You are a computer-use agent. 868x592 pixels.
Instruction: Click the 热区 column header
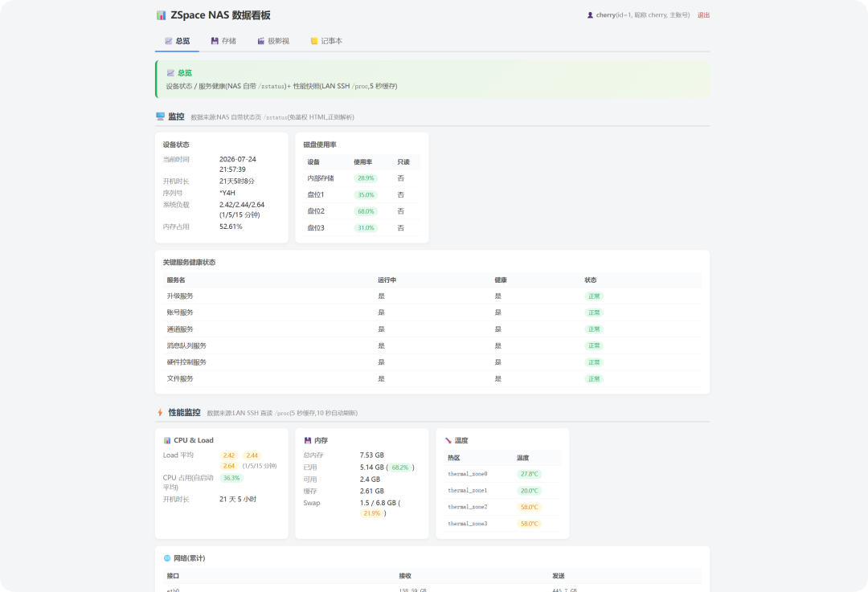tap(454, 458)
